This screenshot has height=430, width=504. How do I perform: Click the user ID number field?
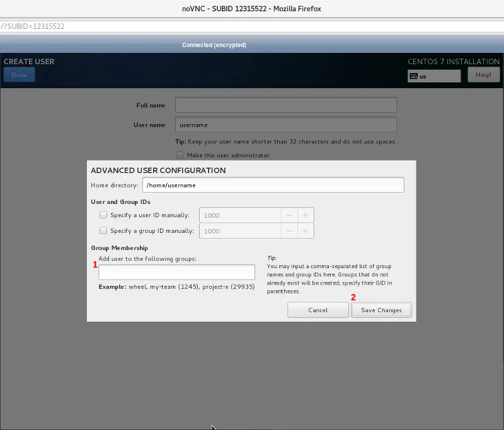tap(239, 215)
